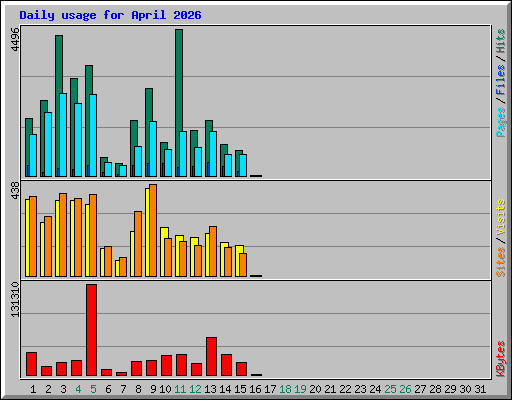Click day 4 weekend label on axis
This screenshot has width=512, height=400.
[78, 389]
